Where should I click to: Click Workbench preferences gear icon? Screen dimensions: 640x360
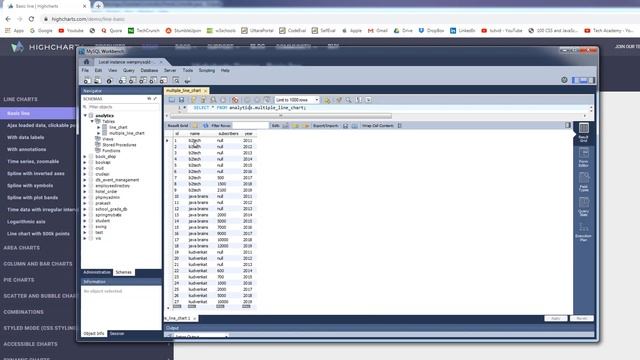click(x=564, y=80)
